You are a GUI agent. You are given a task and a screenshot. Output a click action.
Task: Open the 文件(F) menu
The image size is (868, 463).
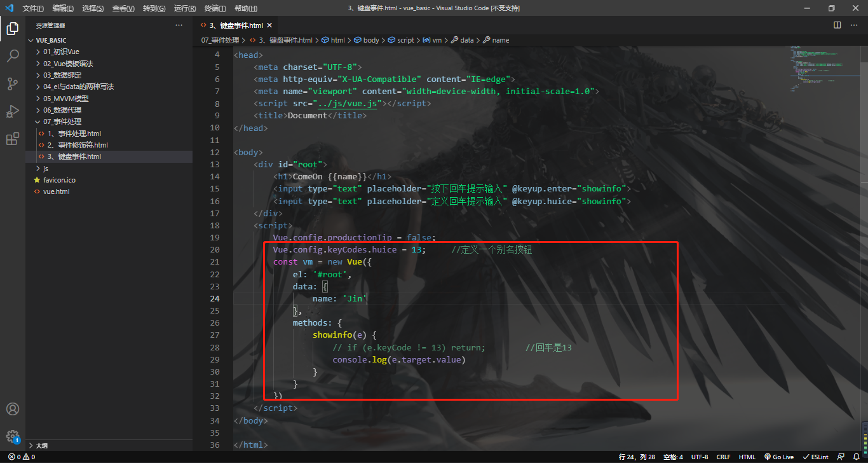coord(33,8)
